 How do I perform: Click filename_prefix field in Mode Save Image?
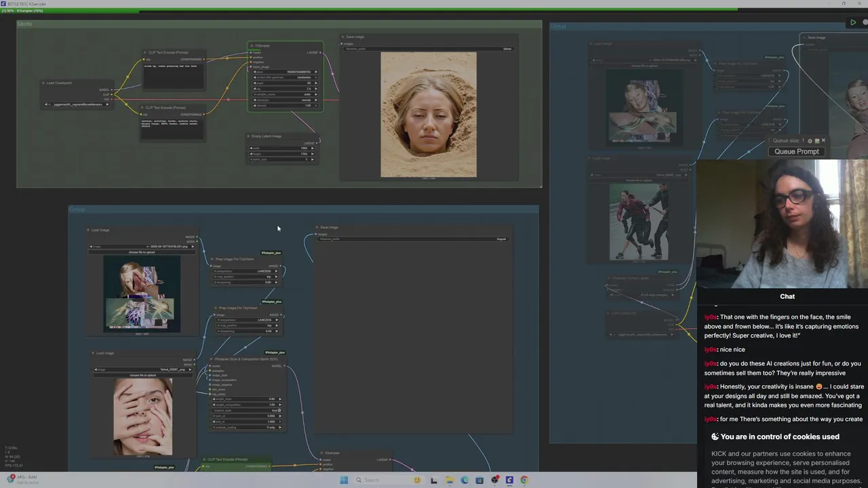click(428, 49)
